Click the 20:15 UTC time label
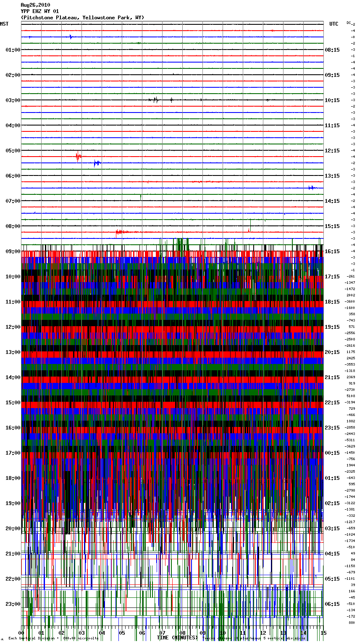This screenshot has height=644, width=357. (332, 352)
